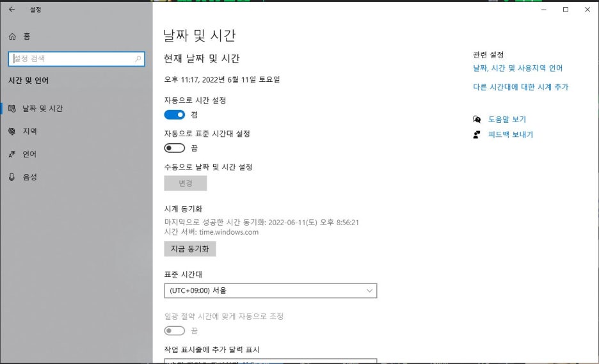Click the 피드백 보내기 person icon

tap(477, 134)
